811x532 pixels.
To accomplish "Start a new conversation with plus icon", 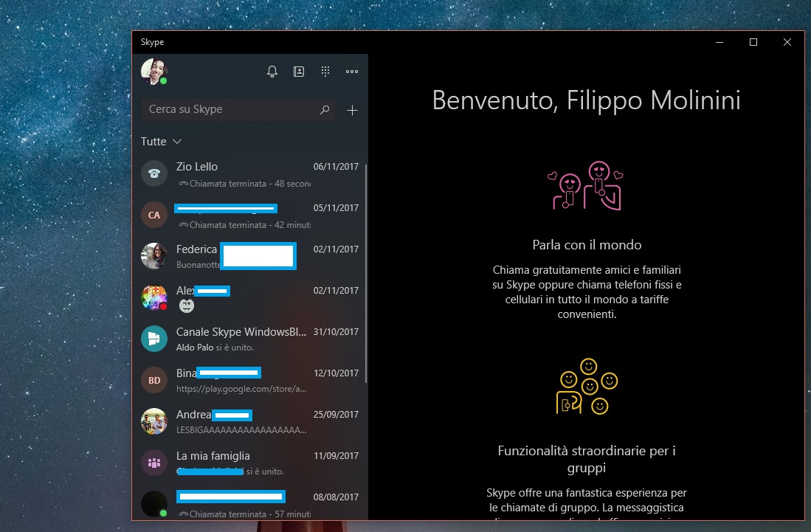I will 352,110.
